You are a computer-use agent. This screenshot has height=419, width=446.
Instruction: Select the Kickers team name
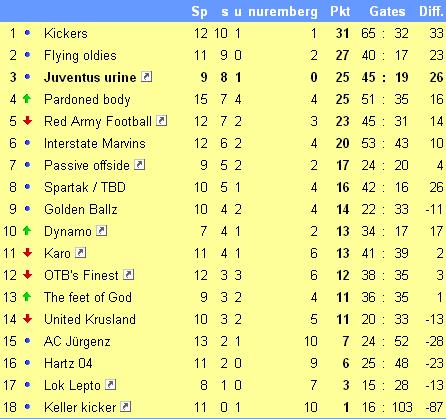[66, 33]
